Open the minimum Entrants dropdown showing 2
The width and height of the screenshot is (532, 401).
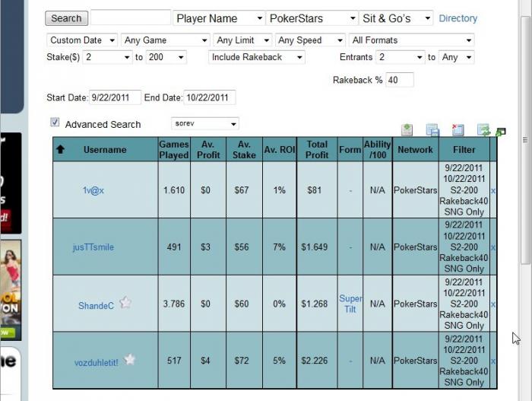400,57
